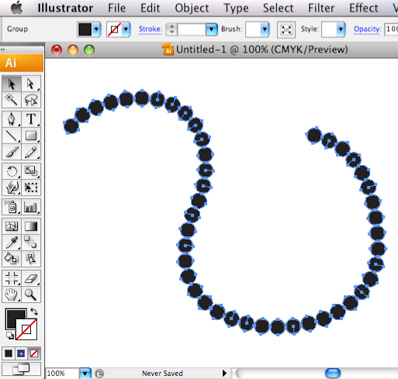
Task: Select the Pencil tool
Action: click(31, 152)
